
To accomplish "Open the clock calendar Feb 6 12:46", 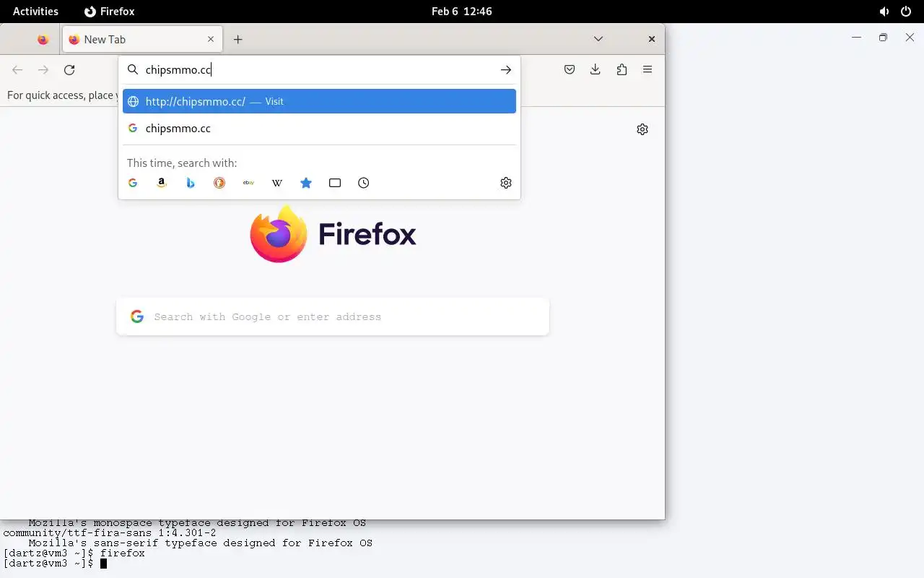I will point(462,12).
